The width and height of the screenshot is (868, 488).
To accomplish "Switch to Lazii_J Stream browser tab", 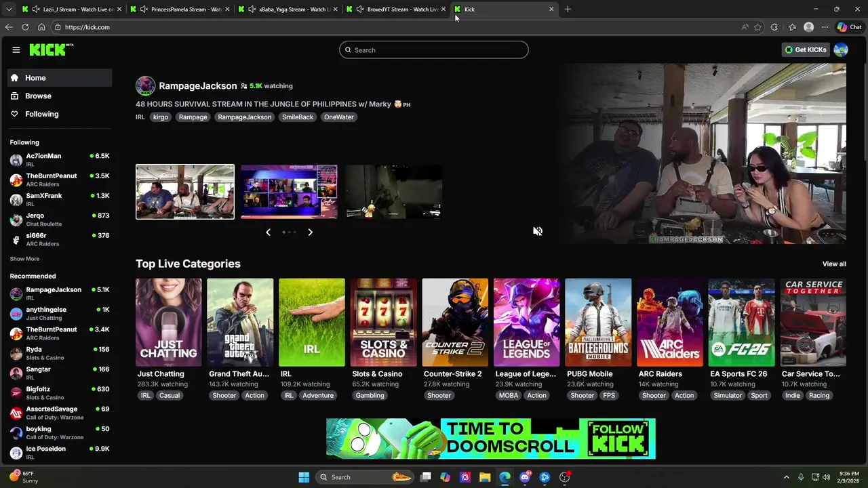I will (x=71, y=9).
